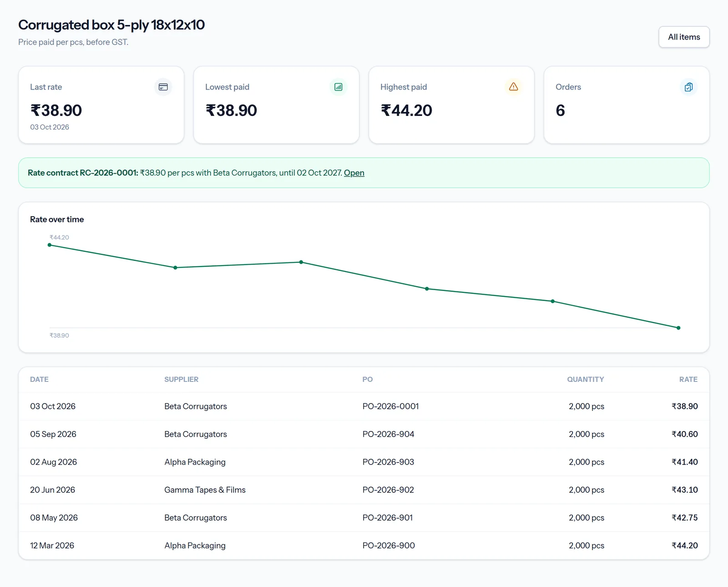Click the ₹38.90 rate table cell
The image size is (728, 587).
pyautogui.click(x=685, y=406)
